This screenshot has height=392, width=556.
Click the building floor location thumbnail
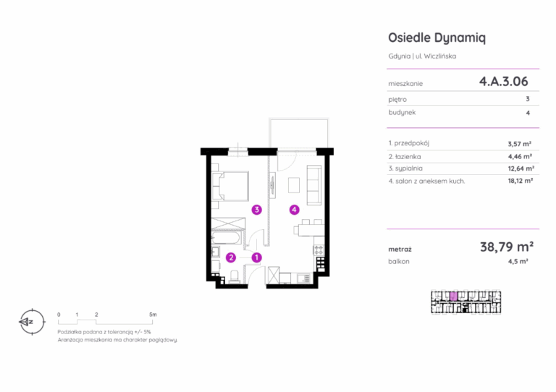click(466, 302)
